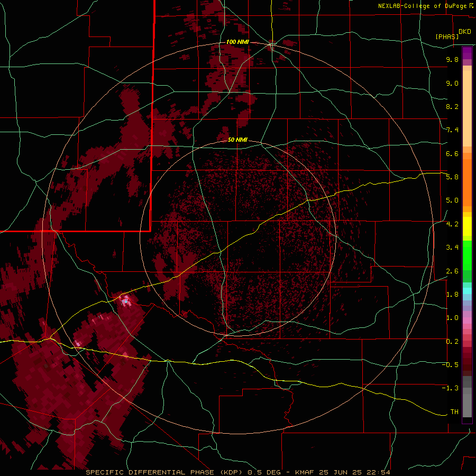The height and width of the screenshot is (476, 476).
Task: Click the 5.8 value on color scale
Action: [452, 177]
